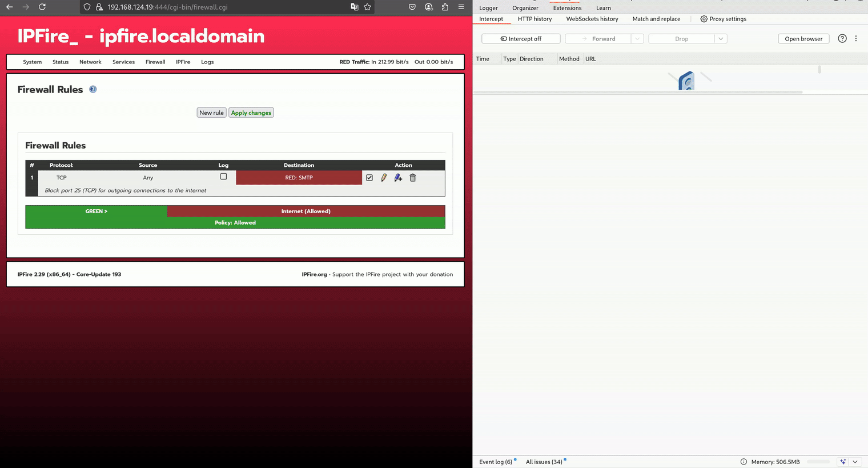Copy the SMTP rule with copy icon

point(398,178)
